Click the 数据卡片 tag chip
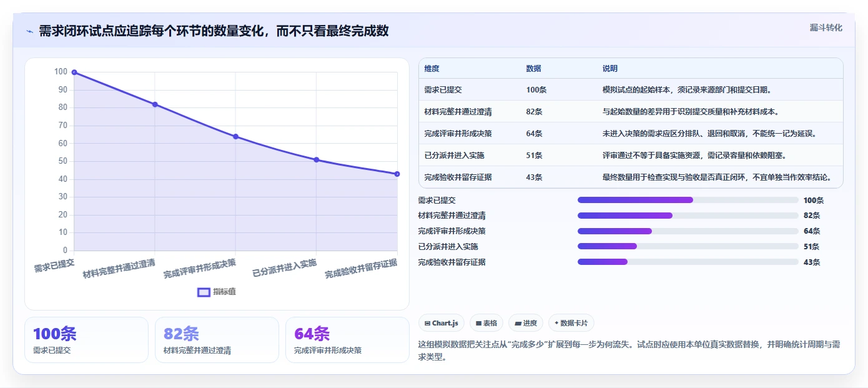 (x=571, y=323)
